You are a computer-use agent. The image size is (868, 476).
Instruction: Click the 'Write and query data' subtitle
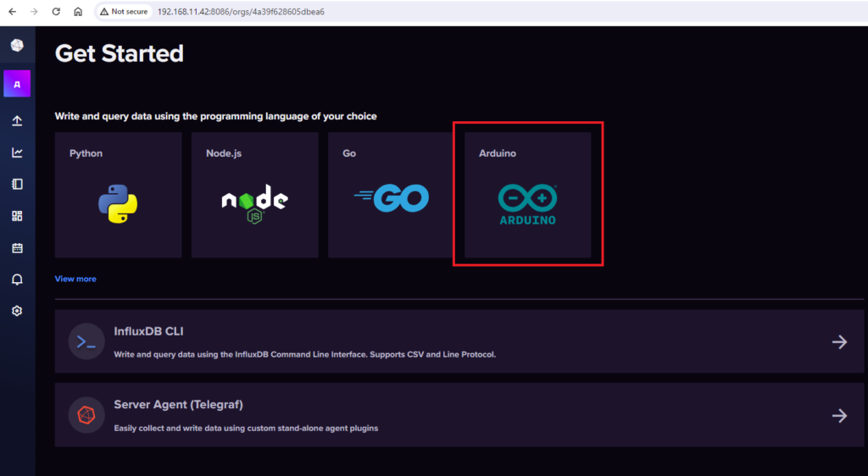(x=216, y=116)
